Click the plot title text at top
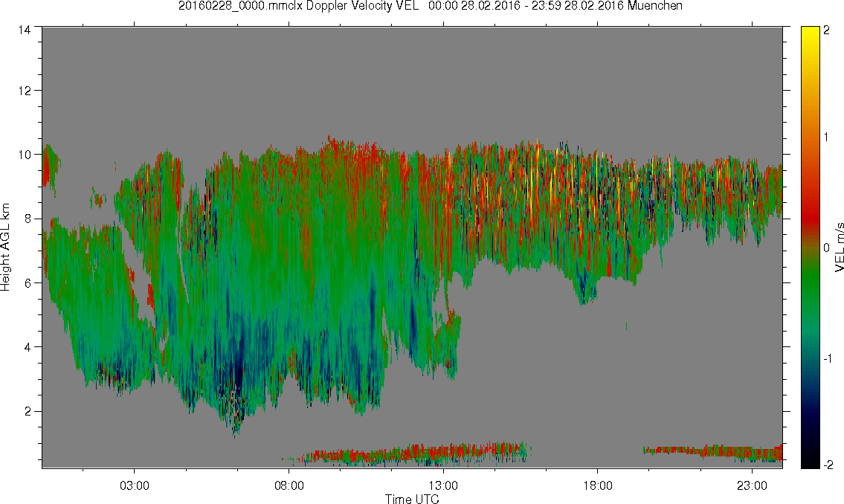 point(430,6)
